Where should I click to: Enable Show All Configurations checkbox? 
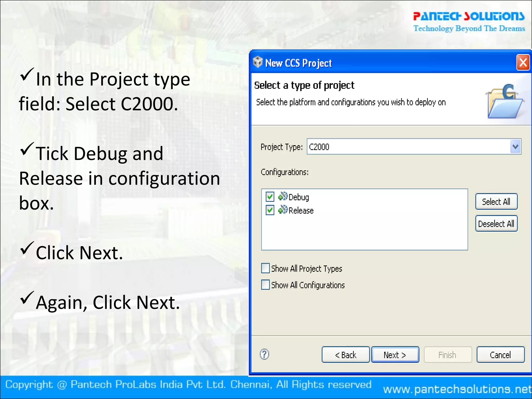(265, 285)
